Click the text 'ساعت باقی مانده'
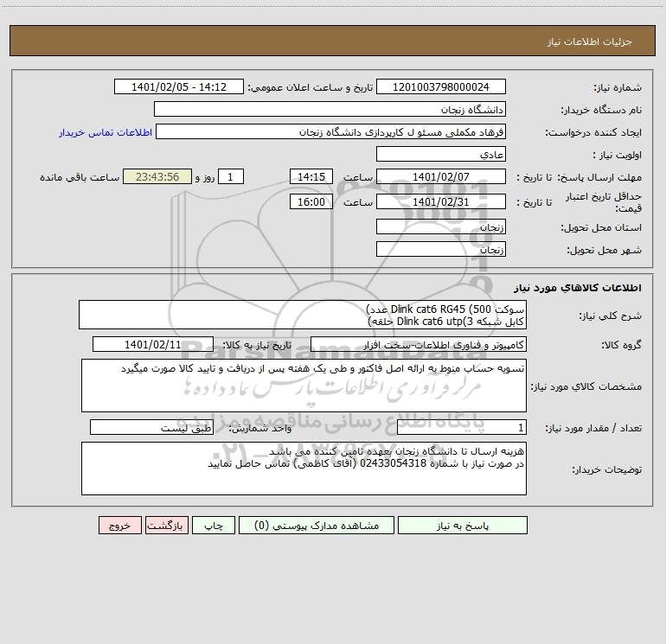The image size is (666, 644). coord(80,177)
